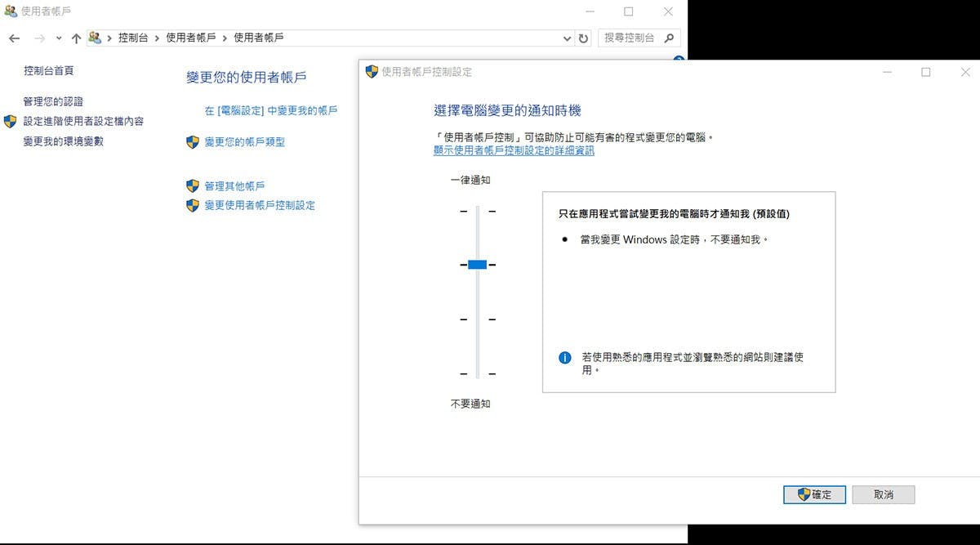Image resolution: width=980 pixels, height=545 pixels.
Task: Open 管理您的認證 link
Action: (53, 101)
